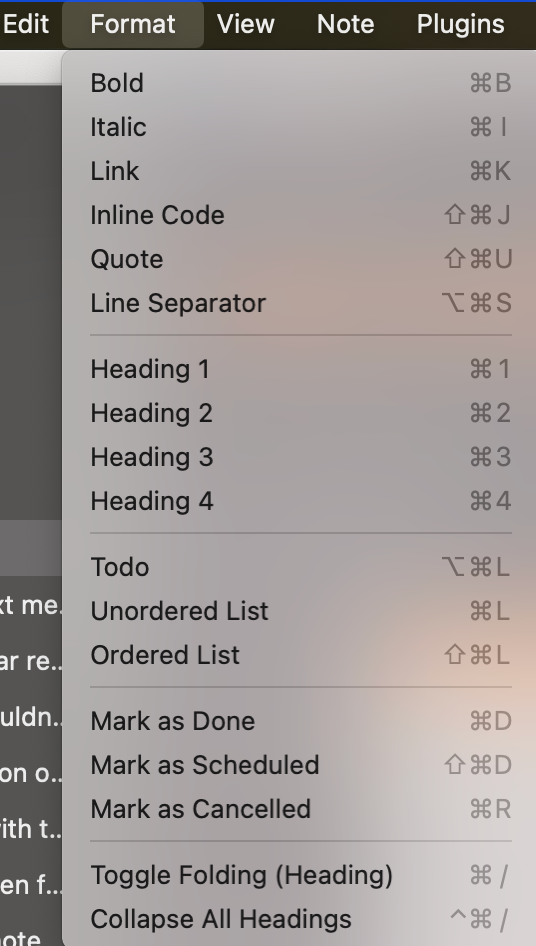Viewport: 536px width, 946px height.
Task: Apply Quote formatting
Action: point(301,259)
